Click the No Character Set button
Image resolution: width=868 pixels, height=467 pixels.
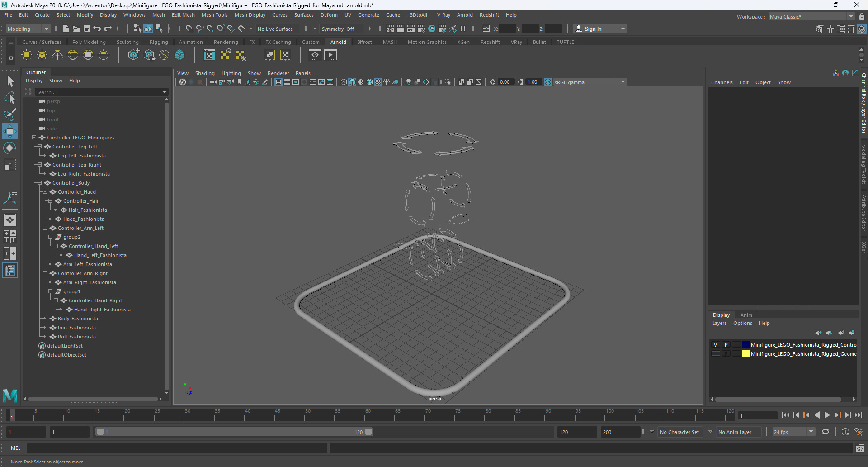[679, 432]
